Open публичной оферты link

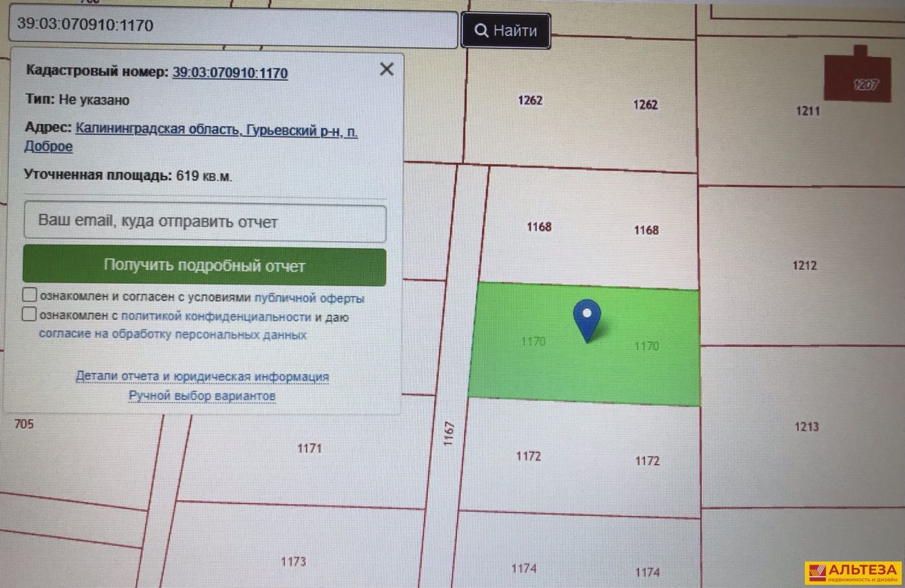[309, 299]
